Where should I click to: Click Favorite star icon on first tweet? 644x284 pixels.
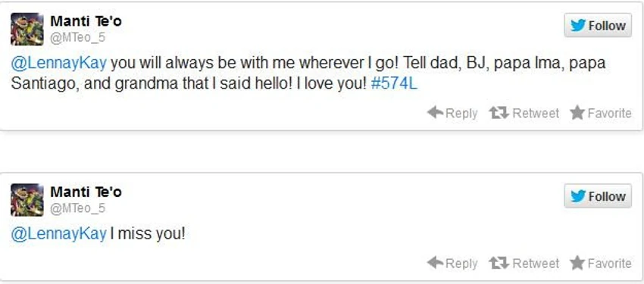click(x=577, y=112)
